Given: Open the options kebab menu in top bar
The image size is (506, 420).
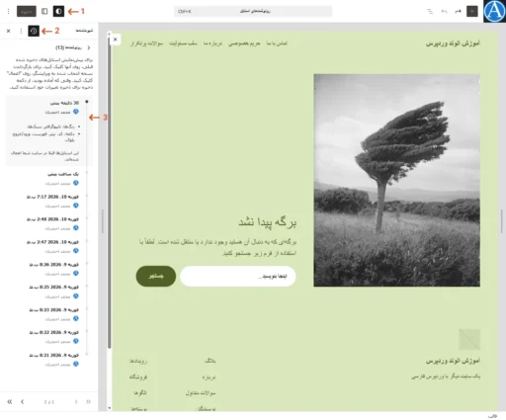Looking at the screenshot, I should click(x=8, y=11).
